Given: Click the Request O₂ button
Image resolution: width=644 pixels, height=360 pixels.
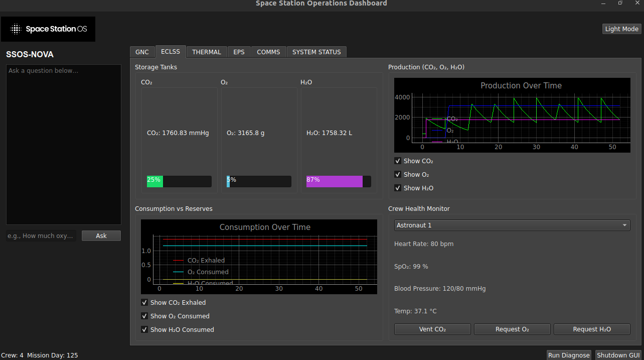Looking at the screenshot, I should (512, 329).
